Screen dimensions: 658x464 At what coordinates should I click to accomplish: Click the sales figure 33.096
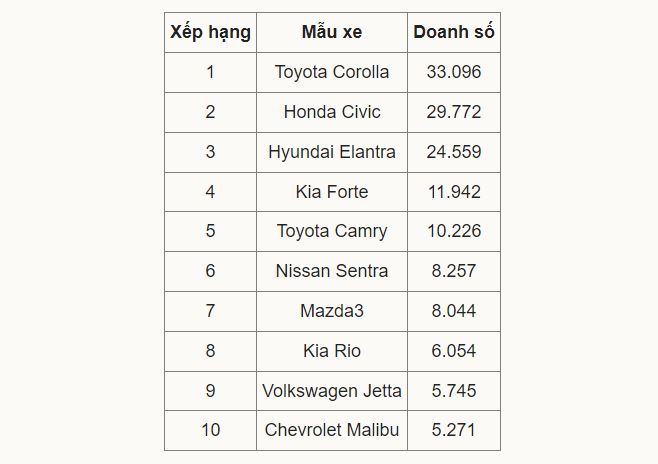pyautogui.click(x=453, y=72)
